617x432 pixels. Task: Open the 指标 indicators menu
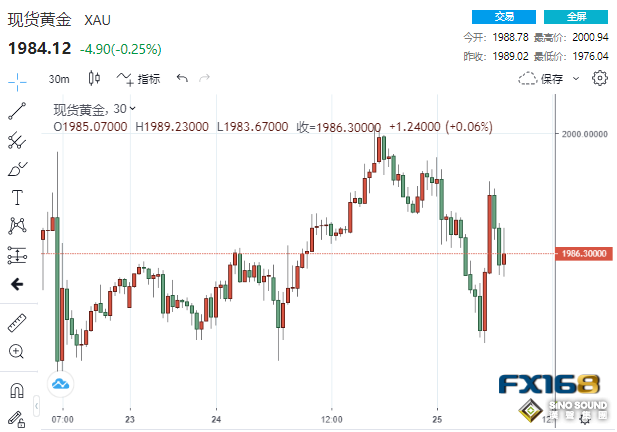point(138,78)
